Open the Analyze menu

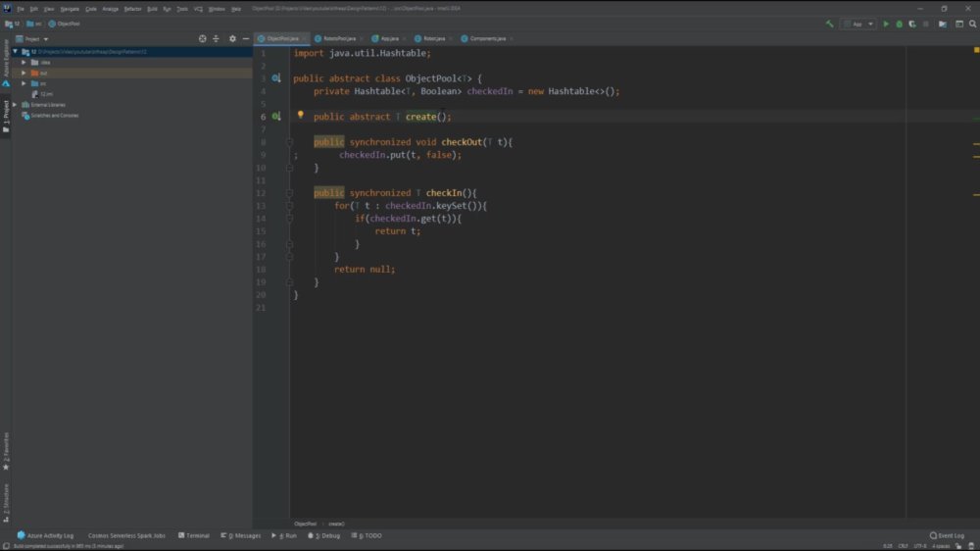110,9
